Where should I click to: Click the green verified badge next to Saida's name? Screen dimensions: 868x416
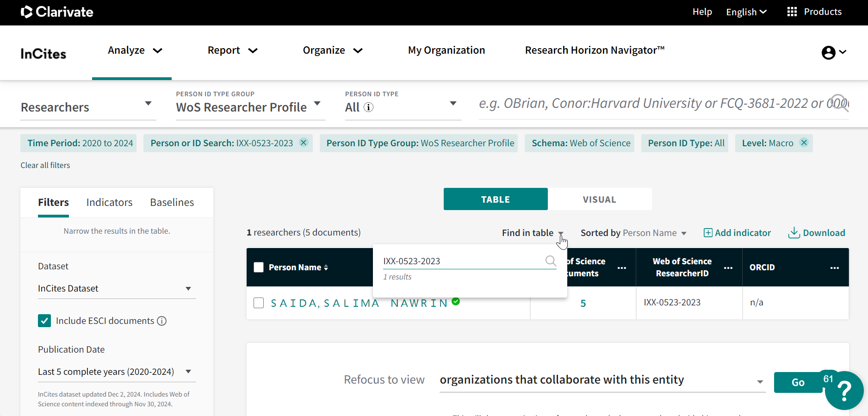coord(456,302)
